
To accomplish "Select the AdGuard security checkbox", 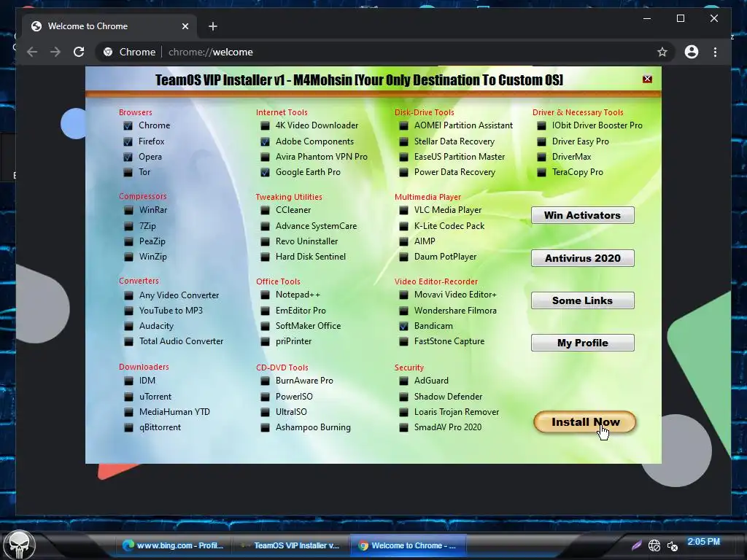I will 403,381.
